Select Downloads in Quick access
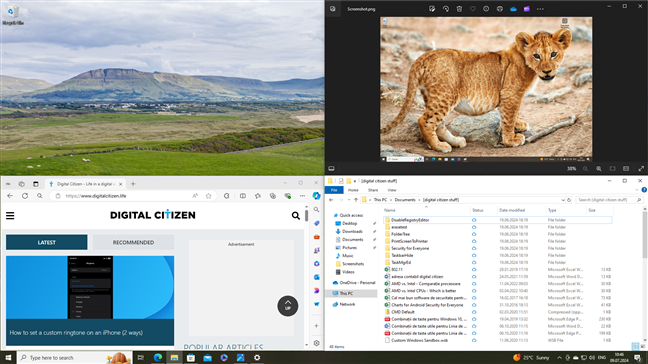 tap(352, 231)
